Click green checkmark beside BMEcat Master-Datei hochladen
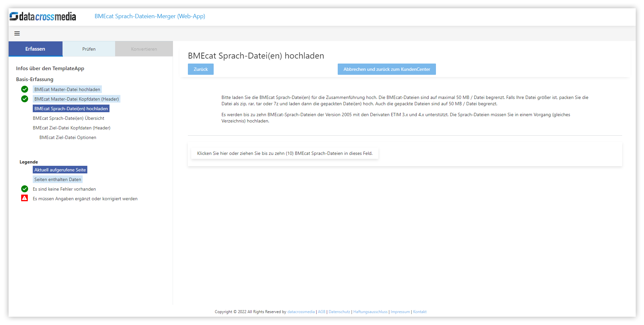Viewport: 644px width, 325px height. 24,89
